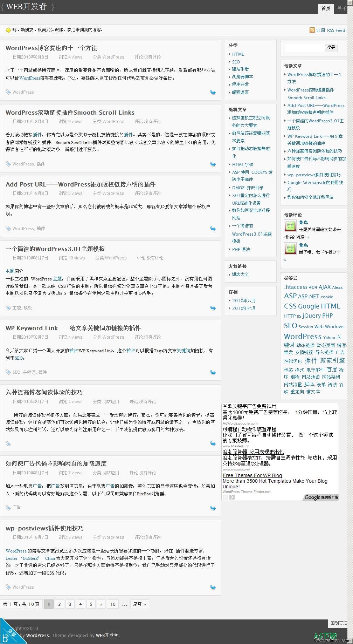The height and width of the screenshot is (644, 353).
Task: Click read-more arrow for wp-postviews post
Action: (213, 587)
